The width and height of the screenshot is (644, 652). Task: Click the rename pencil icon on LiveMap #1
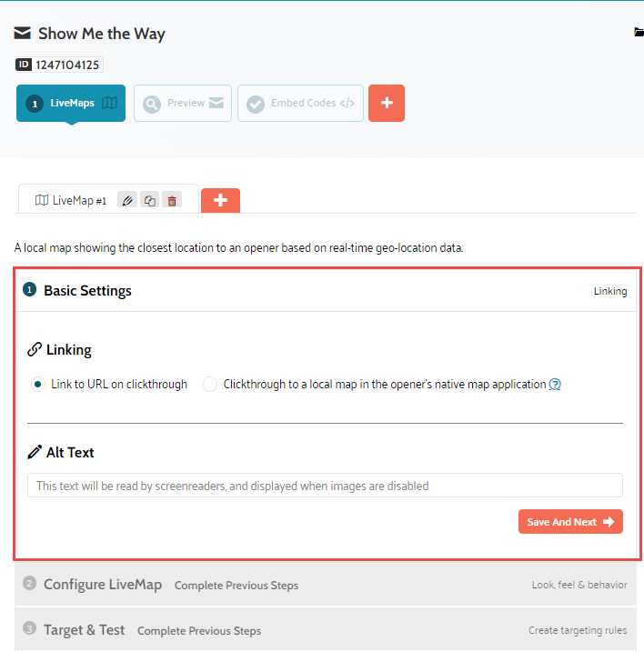click(127, 200)
